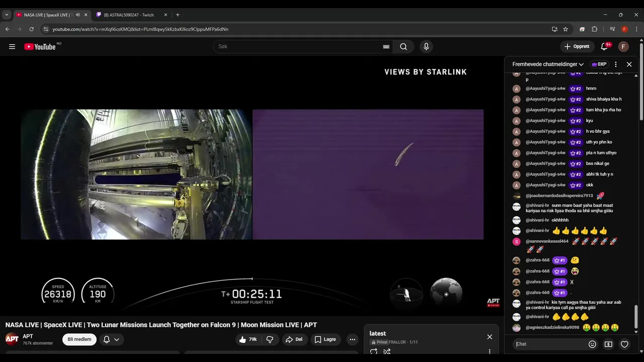
Task: Close the NASA LIVE tab
Action: point(86,15)
